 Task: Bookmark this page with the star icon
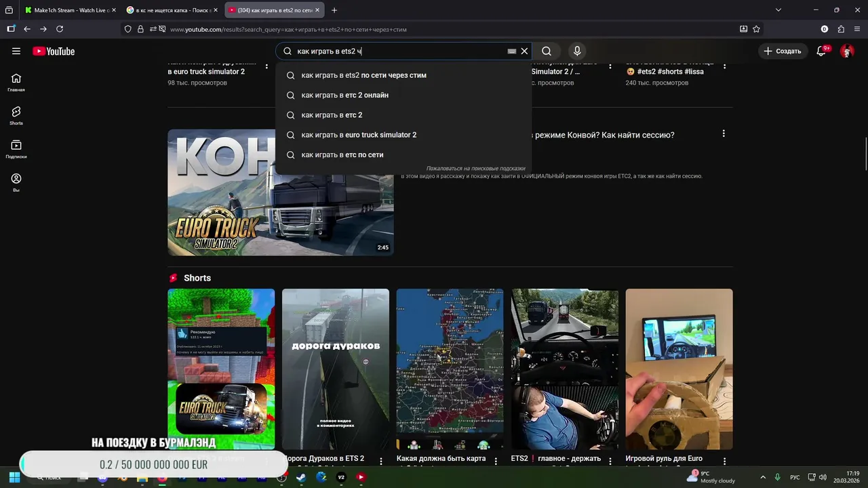(x=756, y=29)
